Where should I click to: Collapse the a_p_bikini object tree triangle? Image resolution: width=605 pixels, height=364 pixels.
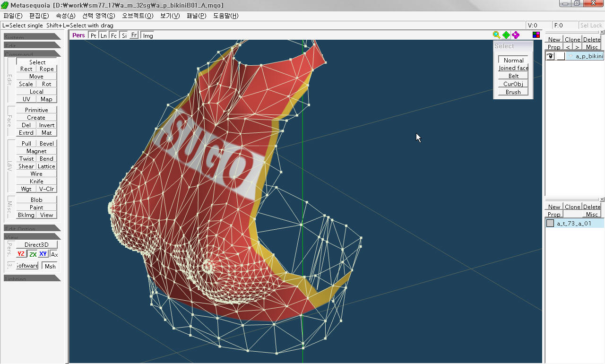(570, 56)
